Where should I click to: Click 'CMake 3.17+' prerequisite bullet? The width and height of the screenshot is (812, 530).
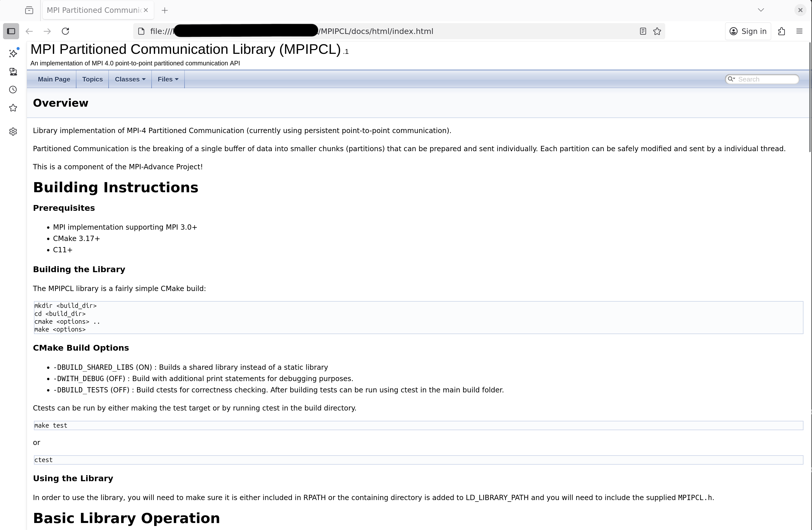[76, 238]
